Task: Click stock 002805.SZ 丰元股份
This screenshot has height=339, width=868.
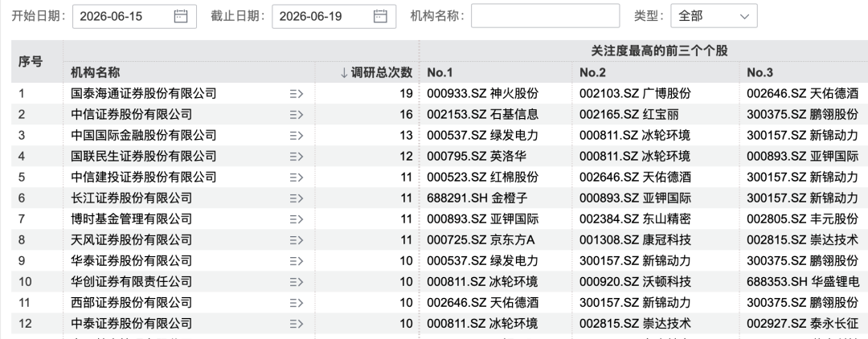Action: [x=803, y=219]
